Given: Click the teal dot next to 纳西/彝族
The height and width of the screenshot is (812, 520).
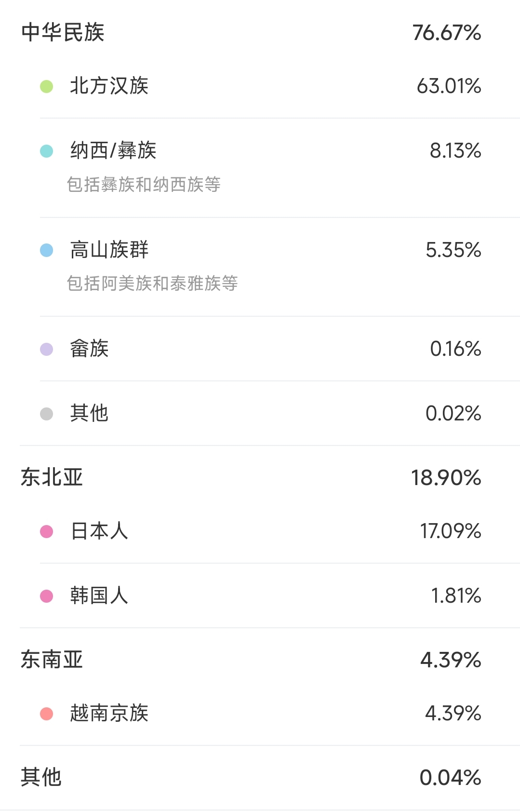Looking at the screenshot, I should 46,151.
